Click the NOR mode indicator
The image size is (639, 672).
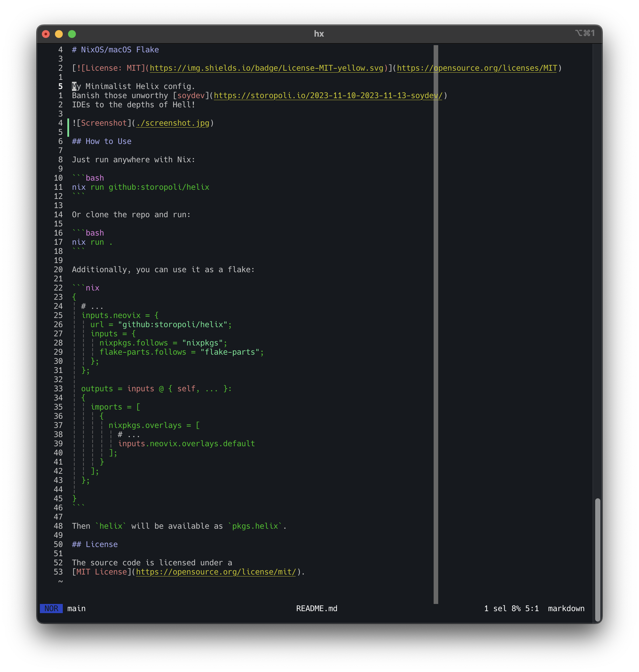point(51,609)
